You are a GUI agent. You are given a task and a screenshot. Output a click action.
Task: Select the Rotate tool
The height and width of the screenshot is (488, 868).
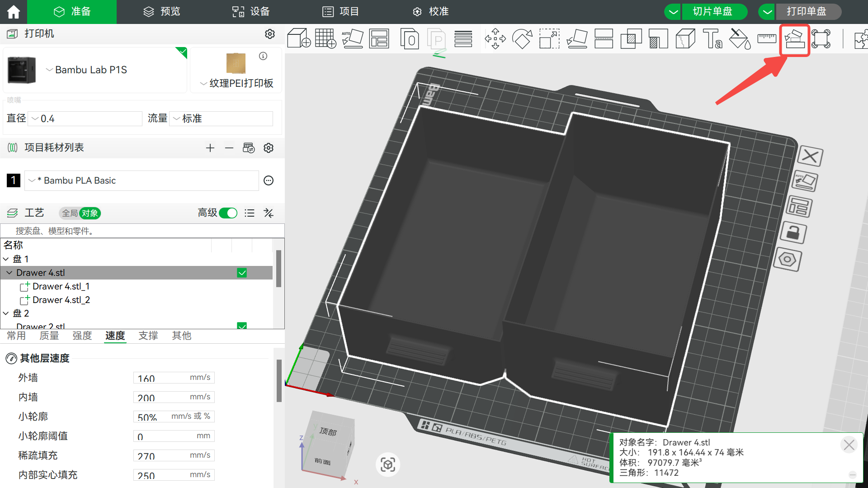(x=522, y=38)
